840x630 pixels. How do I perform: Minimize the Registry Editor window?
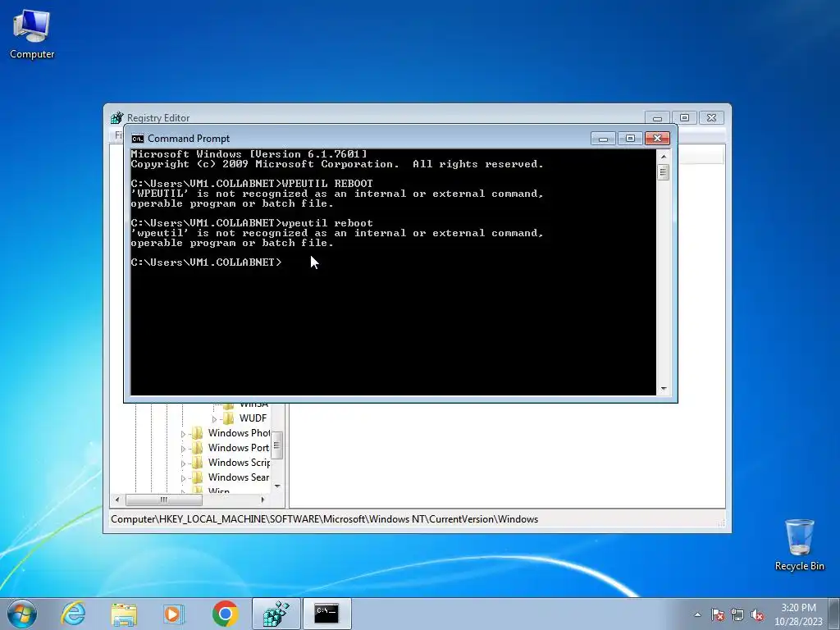pyautogui.click(x=657, y=118)
